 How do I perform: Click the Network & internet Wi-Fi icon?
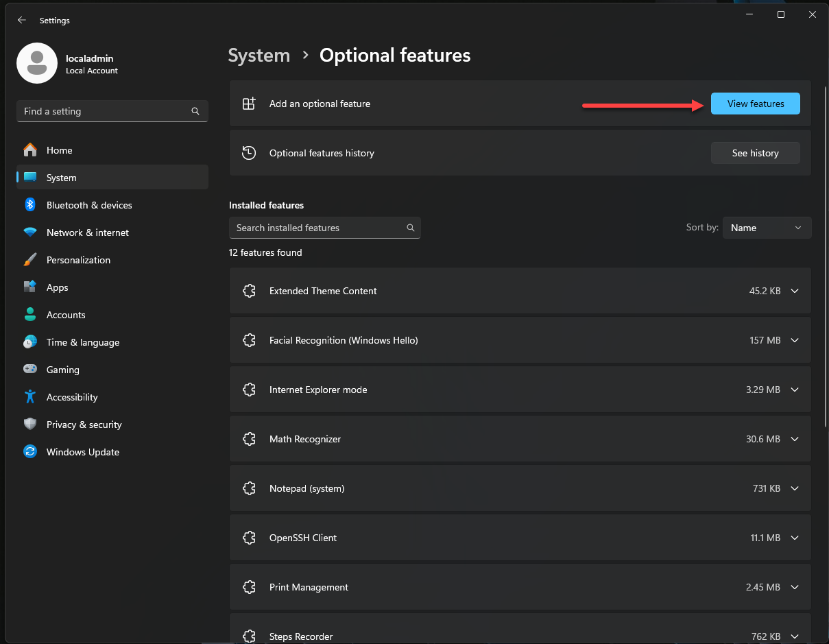coord(30,232)
